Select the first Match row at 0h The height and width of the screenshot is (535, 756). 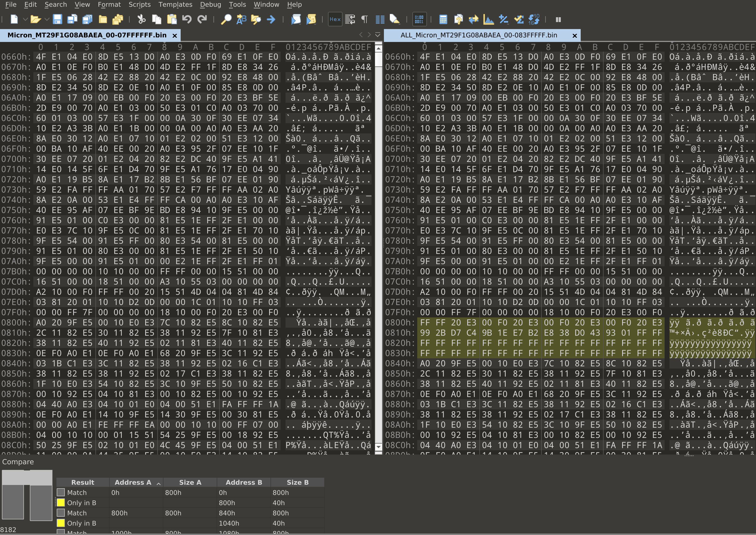[x=190, y=493]
